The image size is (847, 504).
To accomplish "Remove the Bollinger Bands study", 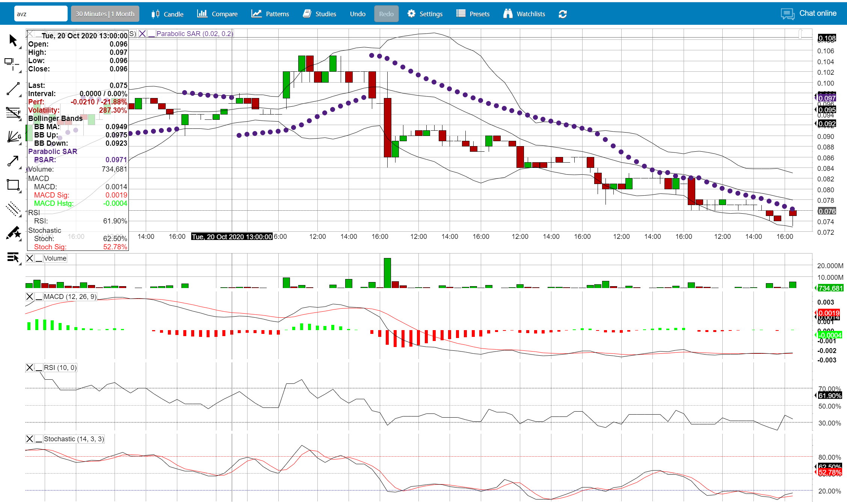I will click(30, 33).
